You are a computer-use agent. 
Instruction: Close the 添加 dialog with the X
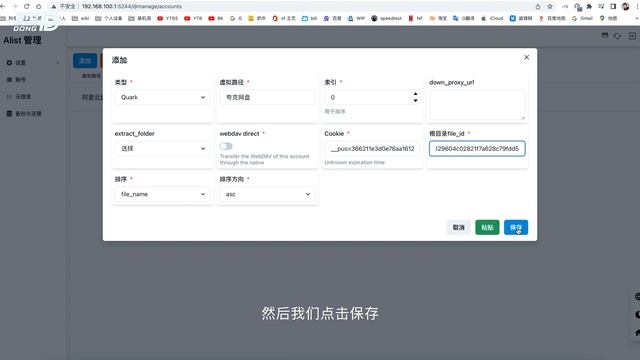click(527, 57)
